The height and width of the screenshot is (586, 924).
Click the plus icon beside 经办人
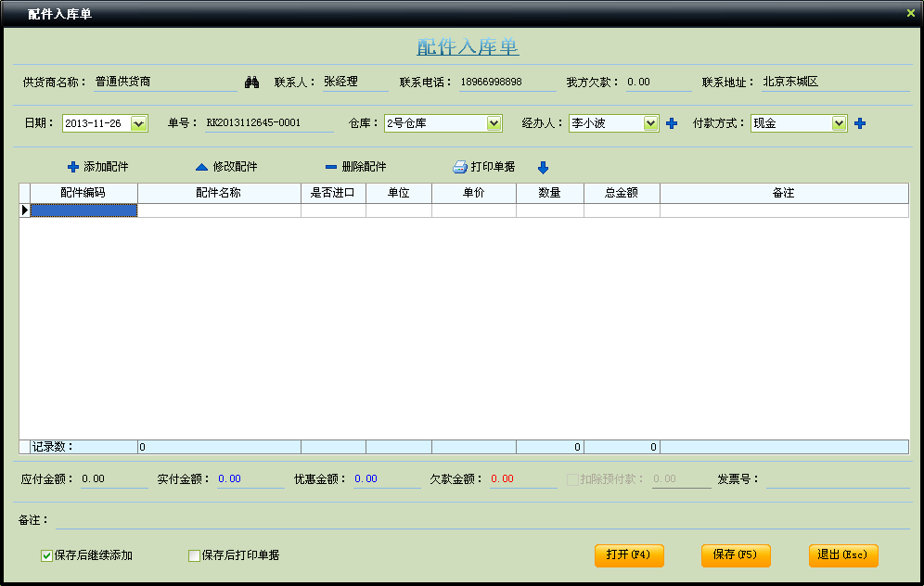click(x=671, y=123)
